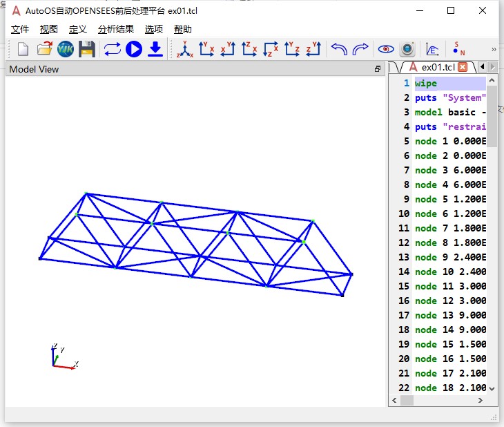Save the model with the floppy disk icon
504x427 pixels.
tap(87, 49)
